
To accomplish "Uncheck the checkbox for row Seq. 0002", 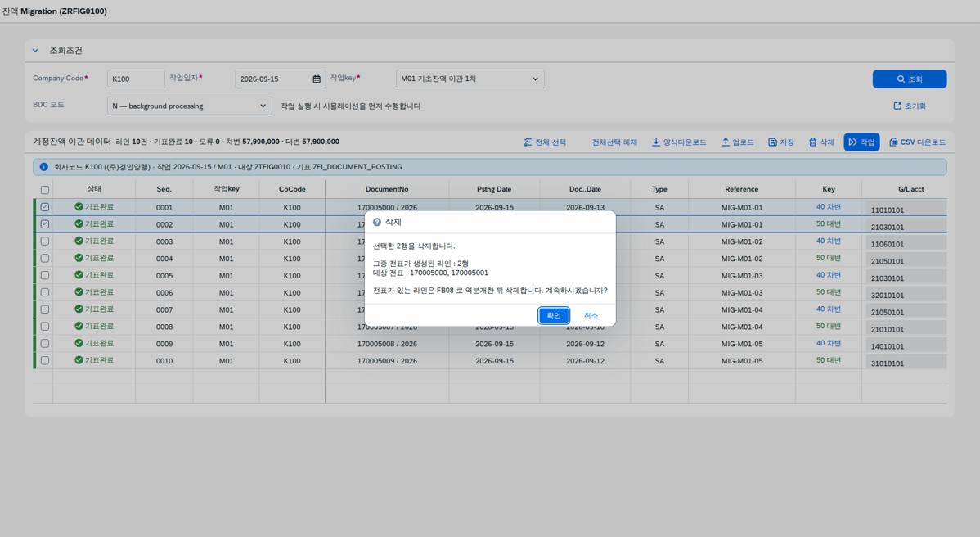I will tap(45, 223).
